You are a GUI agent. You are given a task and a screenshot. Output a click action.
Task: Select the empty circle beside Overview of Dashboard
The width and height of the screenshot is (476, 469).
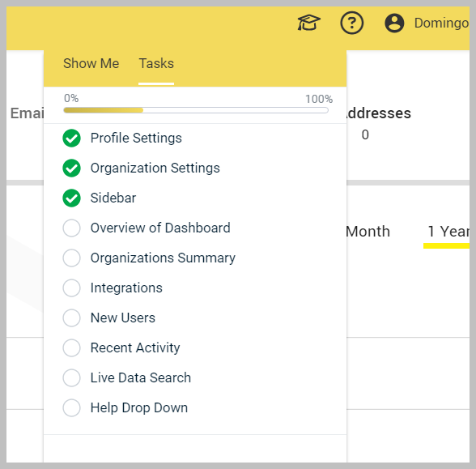point(71,228)
